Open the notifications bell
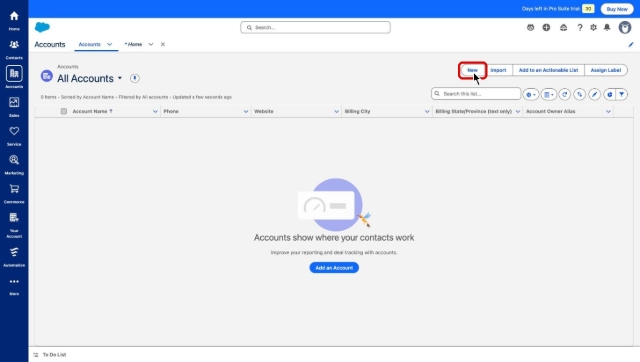The height and width of the screenshot is (362, 640). 607,27
